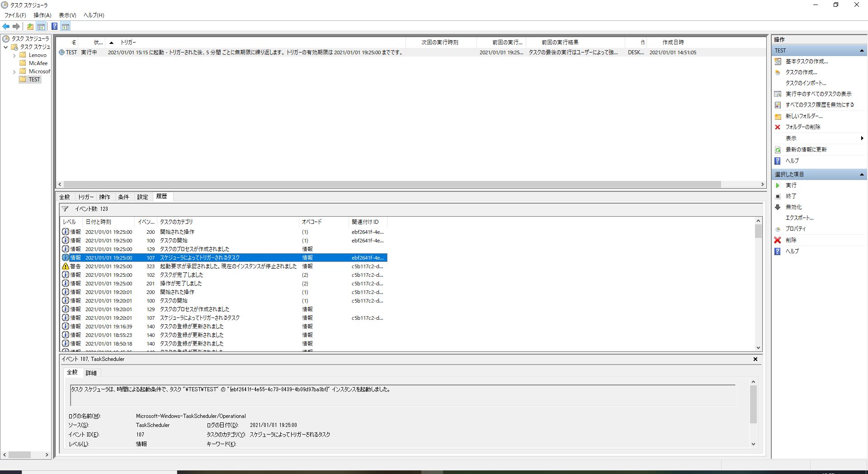Image resolution: width=868 pixels, height=474 pixels.
Task: Expand the Microsoft tree folder
Action: (14, 72)
